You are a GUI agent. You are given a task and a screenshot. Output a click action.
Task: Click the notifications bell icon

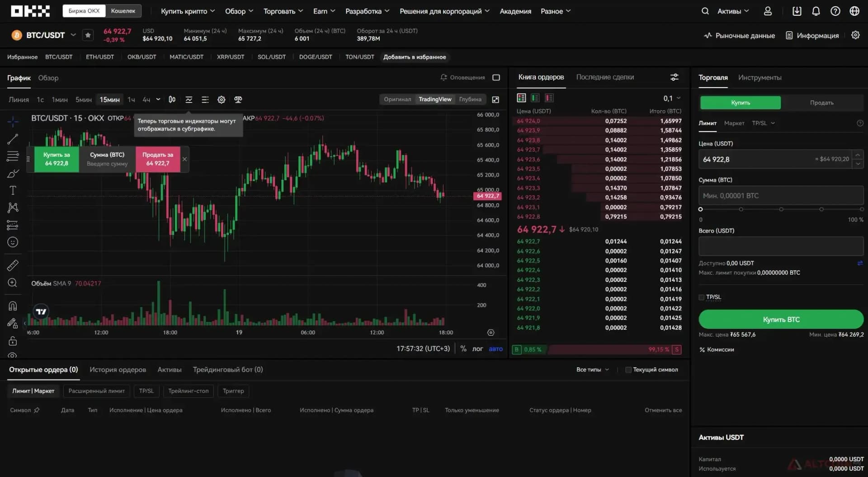coord(816,11)
